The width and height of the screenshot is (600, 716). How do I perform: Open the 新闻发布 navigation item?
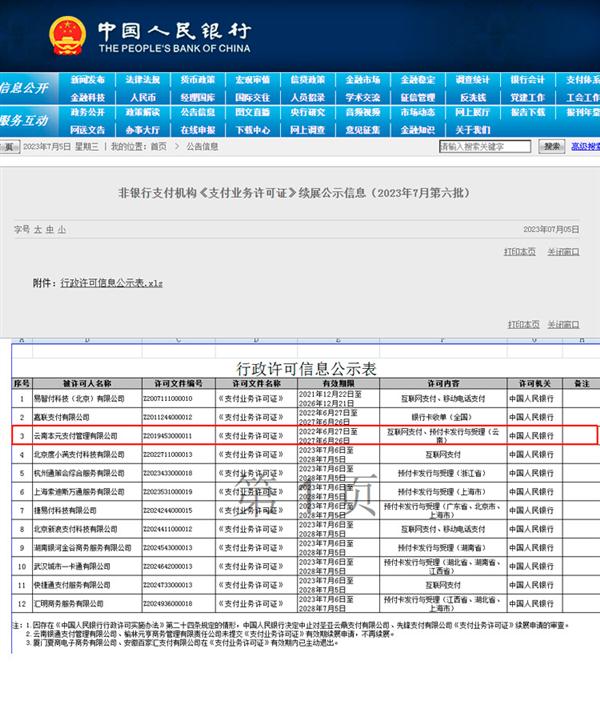click(x=88, y=79)
